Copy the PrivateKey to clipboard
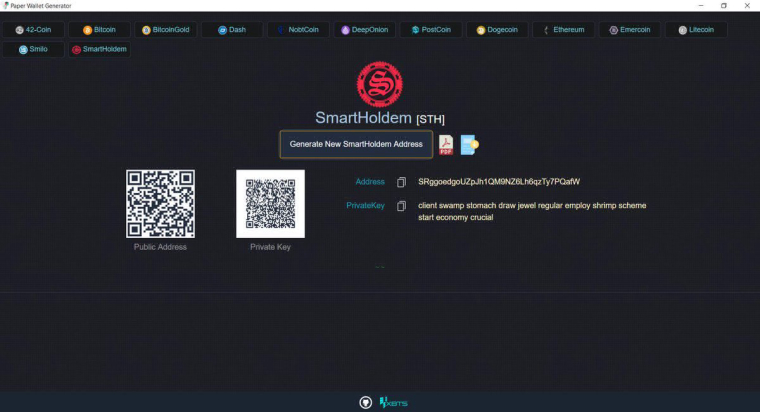Image resolution: width=760 pixels, height=412 pixels. point(401,206)
